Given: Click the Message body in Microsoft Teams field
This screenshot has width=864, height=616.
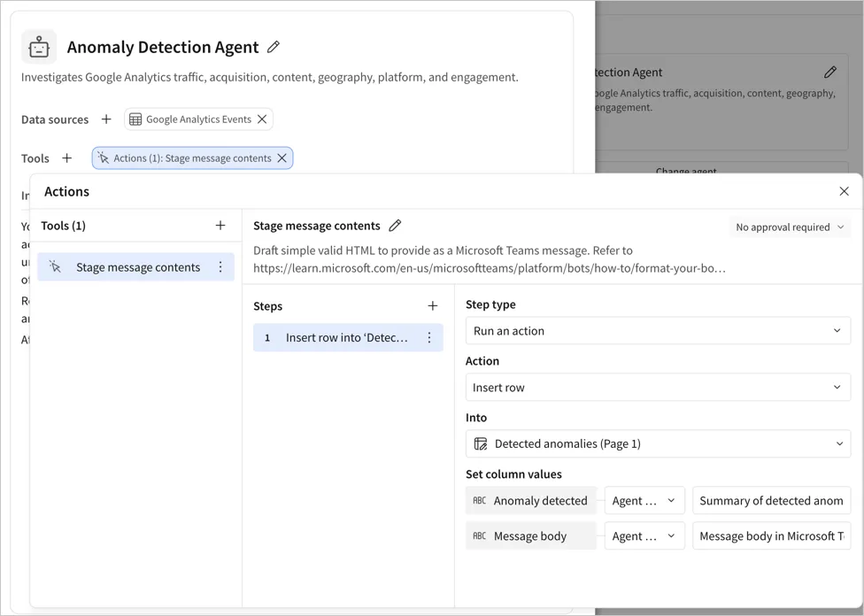Looking at the screenshot, I should click(x=771, y=536).
